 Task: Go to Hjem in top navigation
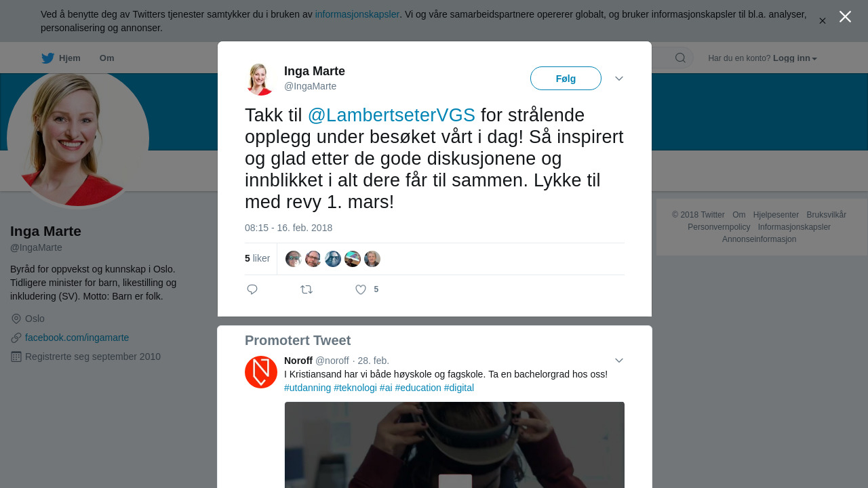pyautogui.click(x=70, y=58)
